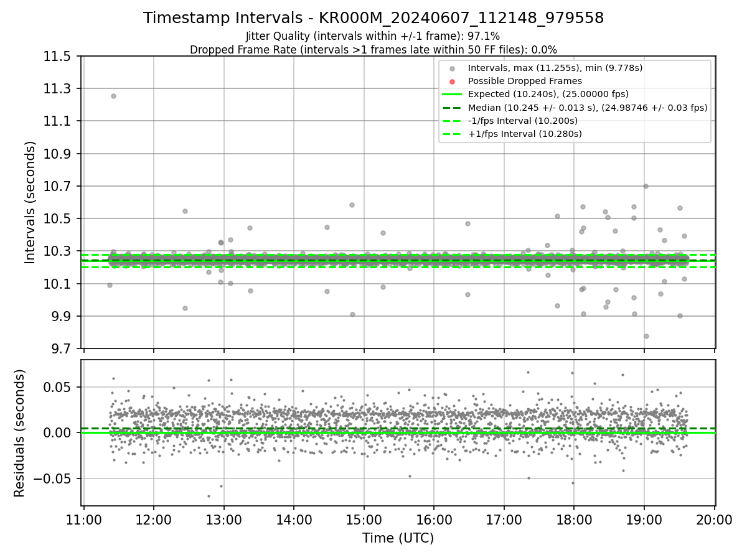
Task: Click the 'Jitter Quality' subtitle line with 97.1%
Action: pos(373,36)
